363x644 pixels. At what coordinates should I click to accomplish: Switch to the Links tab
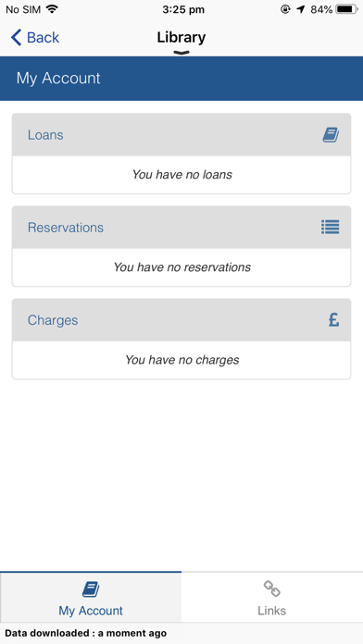tap(272, 597)
